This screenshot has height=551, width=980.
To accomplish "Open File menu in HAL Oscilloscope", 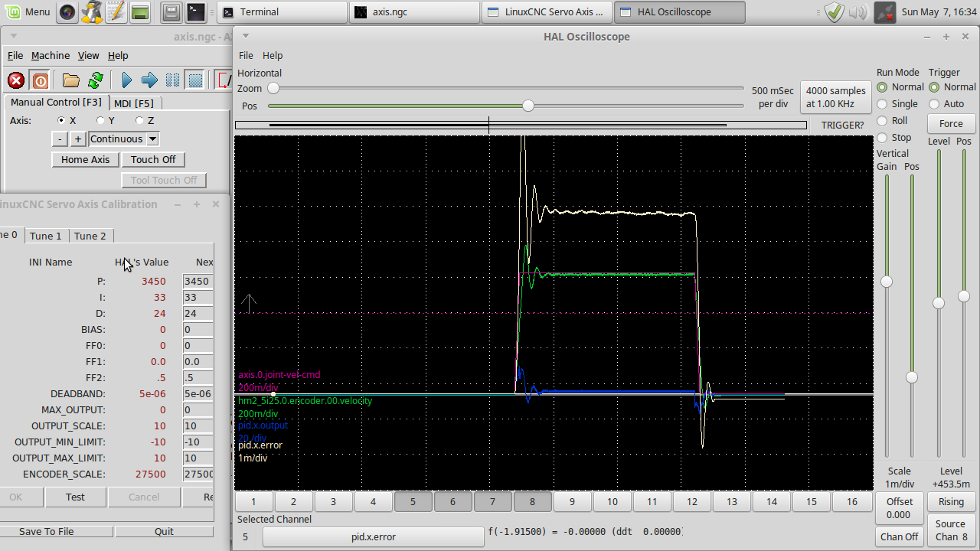I will pyautogui.click(x=246, y=55).
